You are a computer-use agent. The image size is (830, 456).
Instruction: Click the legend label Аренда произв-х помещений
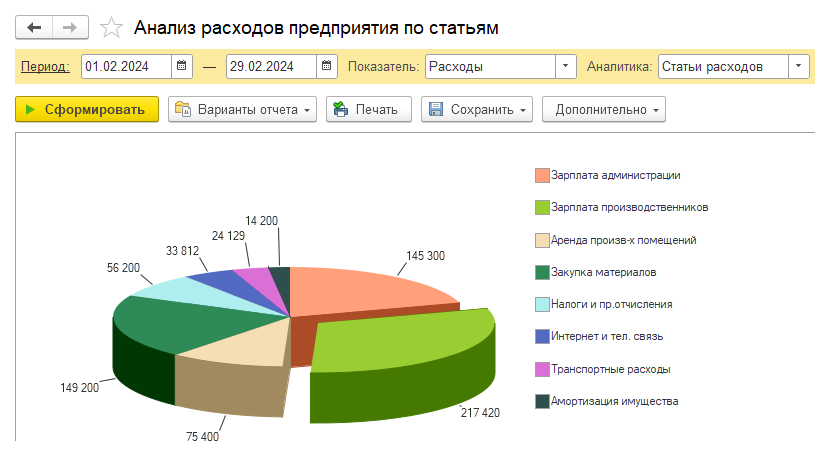click(x=624, y=240)
